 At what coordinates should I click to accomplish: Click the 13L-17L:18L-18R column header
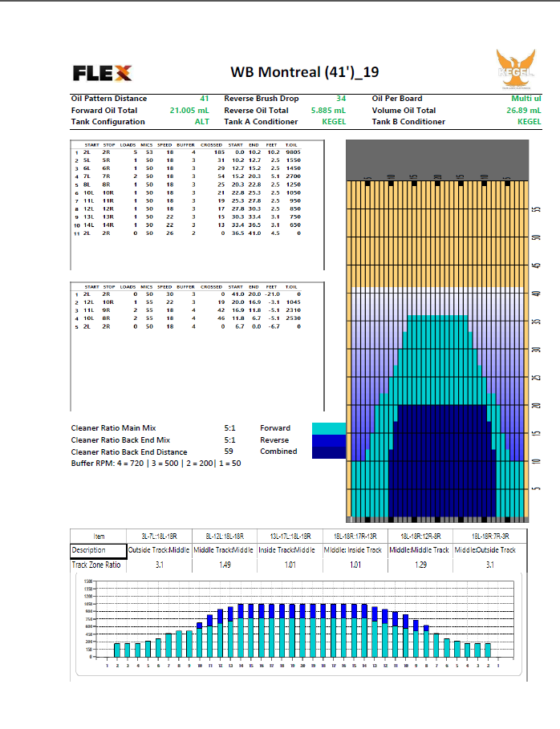pos(288,536)
